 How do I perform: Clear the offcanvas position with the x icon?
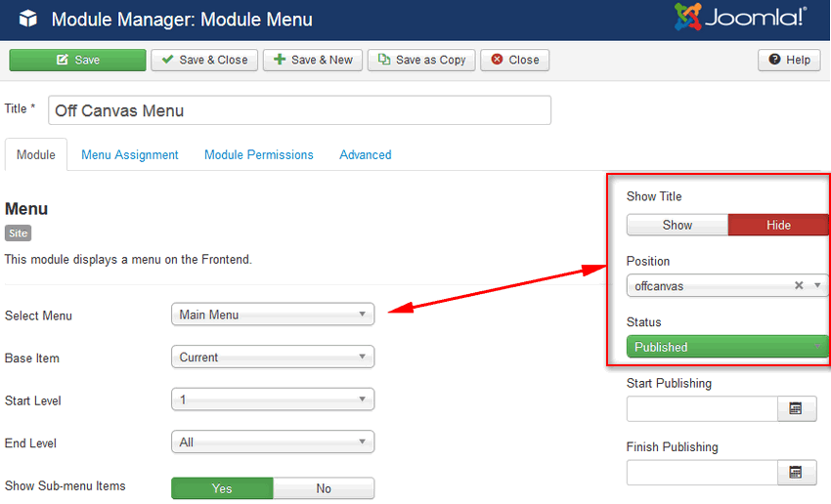click(x=799, y=286)
